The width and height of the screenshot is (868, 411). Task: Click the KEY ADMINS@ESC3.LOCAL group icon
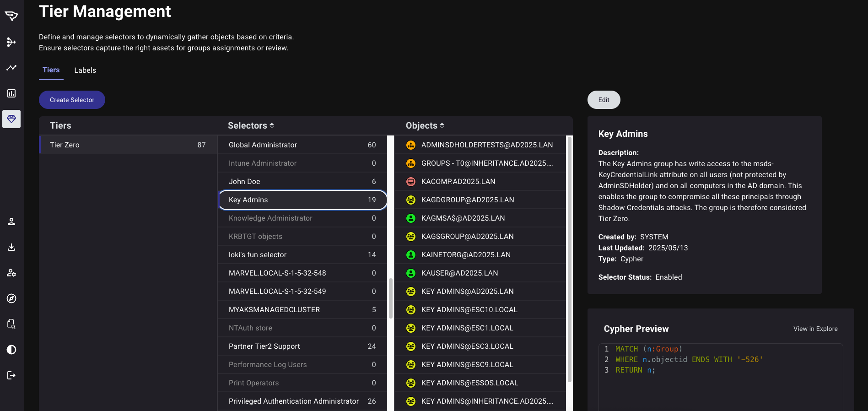[x=411, y=346]
